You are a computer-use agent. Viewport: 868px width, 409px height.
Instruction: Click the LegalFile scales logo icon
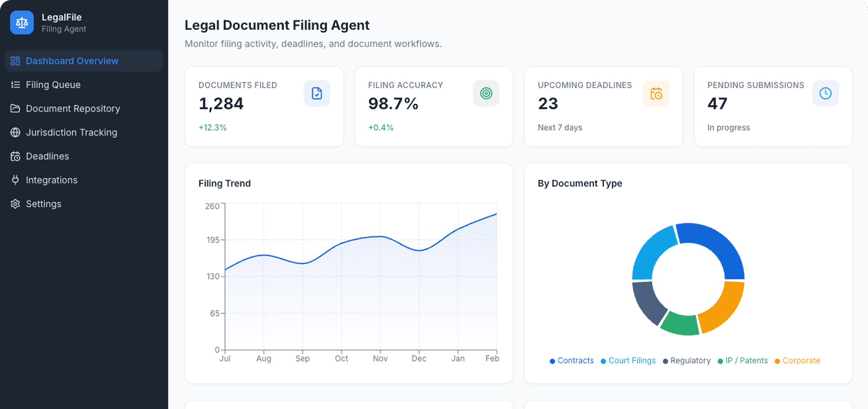[x=22, y=22]
